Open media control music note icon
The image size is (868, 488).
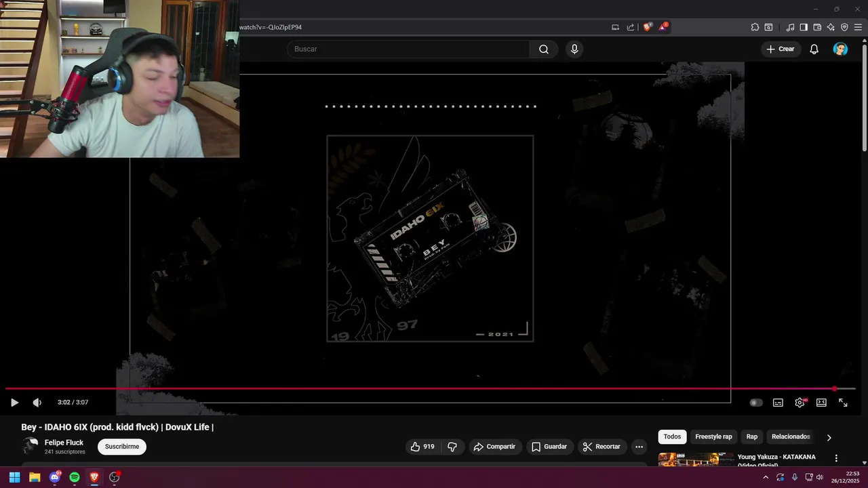790,27
